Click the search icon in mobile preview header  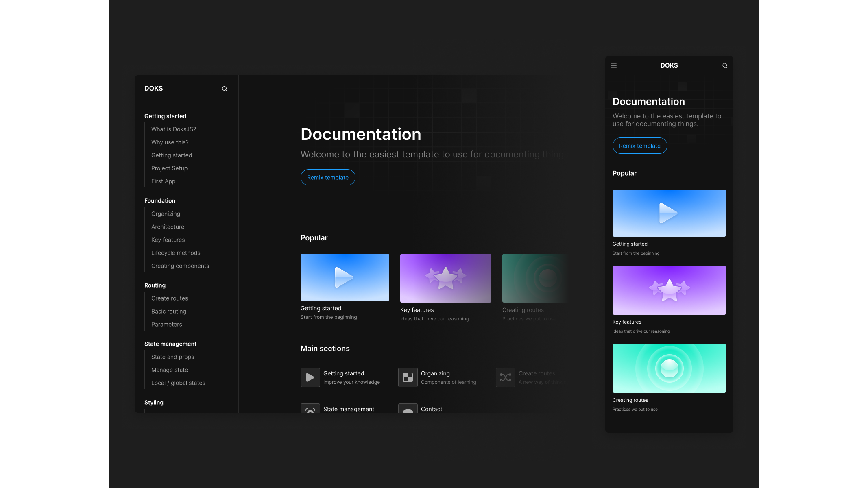point(725,65)
